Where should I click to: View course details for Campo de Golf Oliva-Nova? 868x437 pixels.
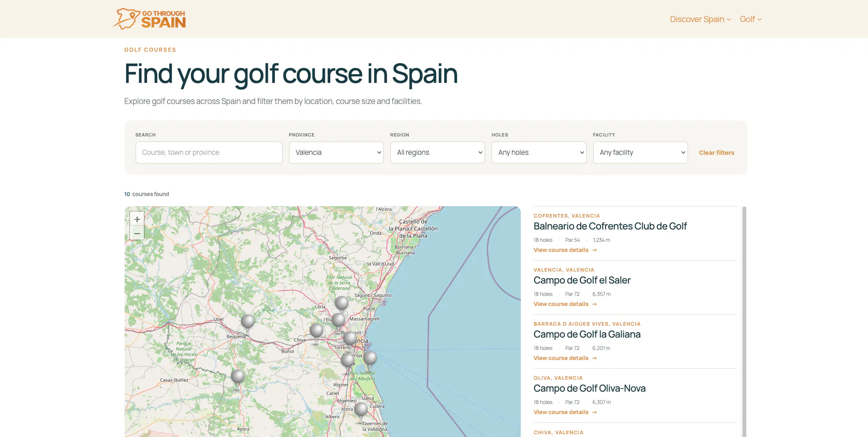click(x=565, y=412)
